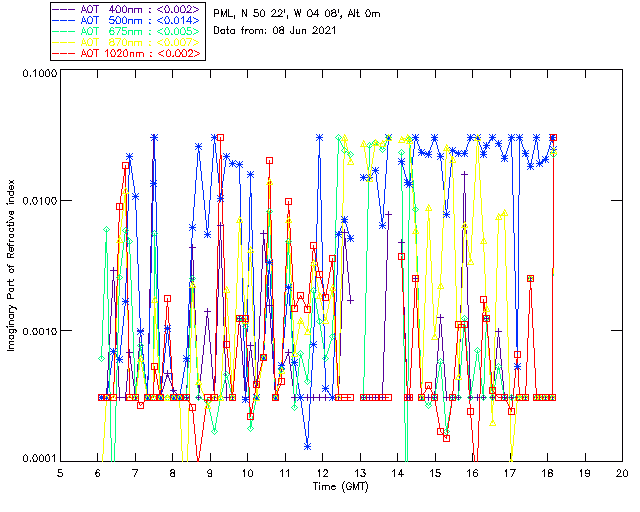The image size is (640, 512).
Task: Click the Imaginary Part of Refractive Index axis title
Action: click(x=10, y=265)
